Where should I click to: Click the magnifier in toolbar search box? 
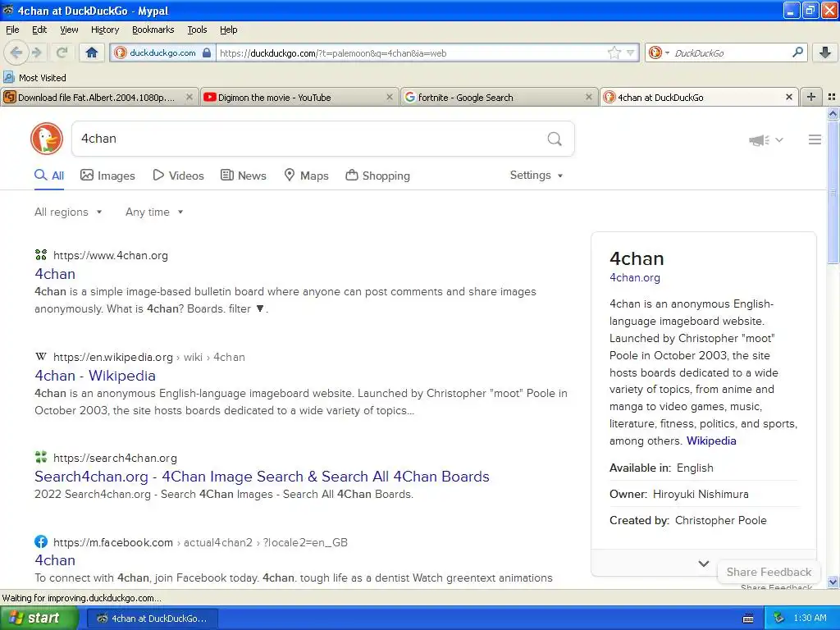pyautogui.click(x=797, y=52)
